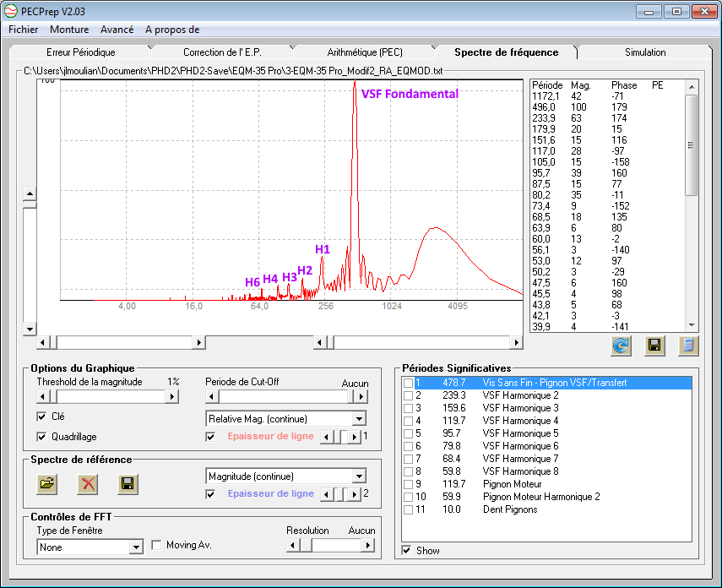Decrease Threshold de la magnitude left arrow
Screen dimensions: 722x588
(x=43, y=396)
